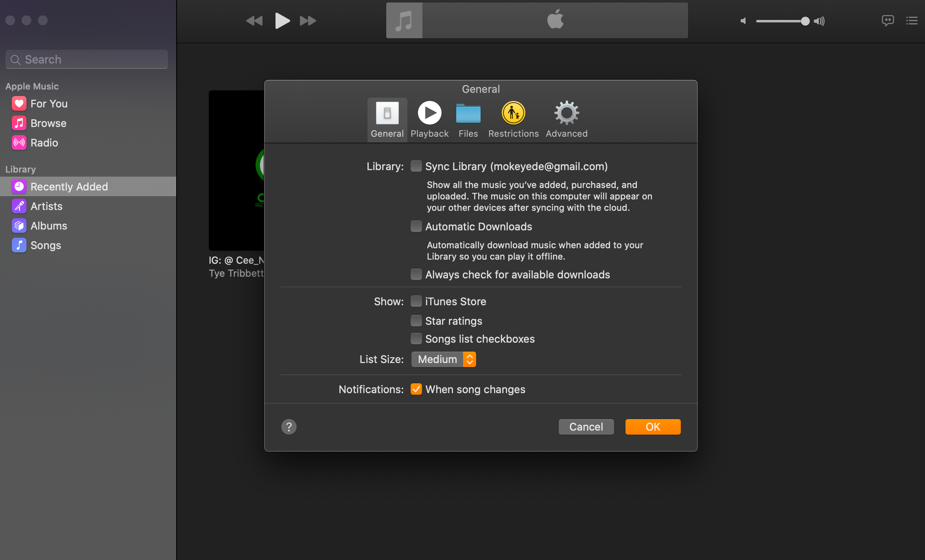Enable When song changes notification

tap(415, 389)
